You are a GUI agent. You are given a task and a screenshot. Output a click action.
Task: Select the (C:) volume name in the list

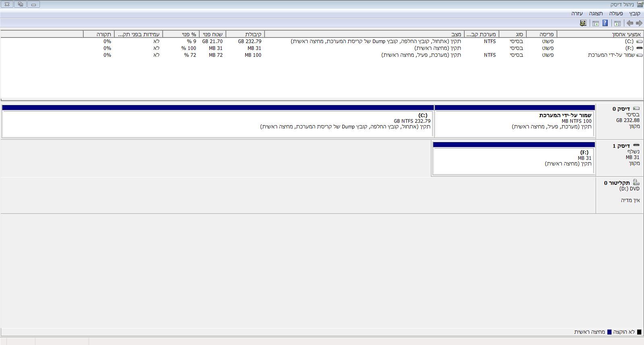629,41
